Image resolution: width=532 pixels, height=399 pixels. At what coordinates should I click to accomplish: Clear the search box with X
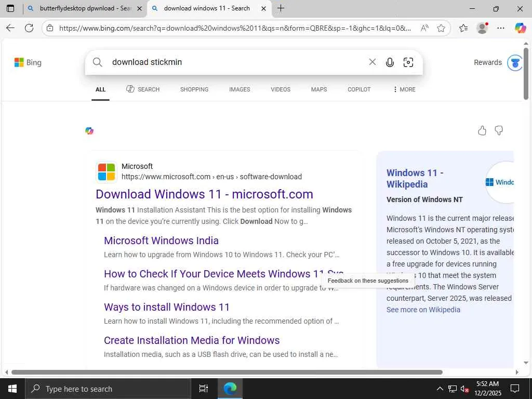[x=372, y=62]
